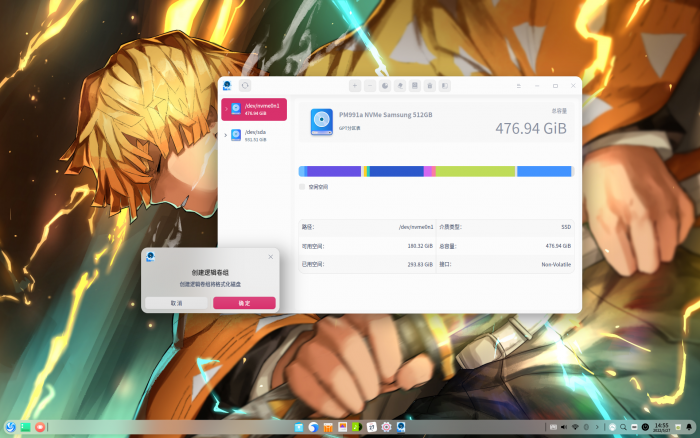Screen dimensions: 700x438
Task: Click the pie-shaped format icon in the toolbar
Action: (385, 86)
